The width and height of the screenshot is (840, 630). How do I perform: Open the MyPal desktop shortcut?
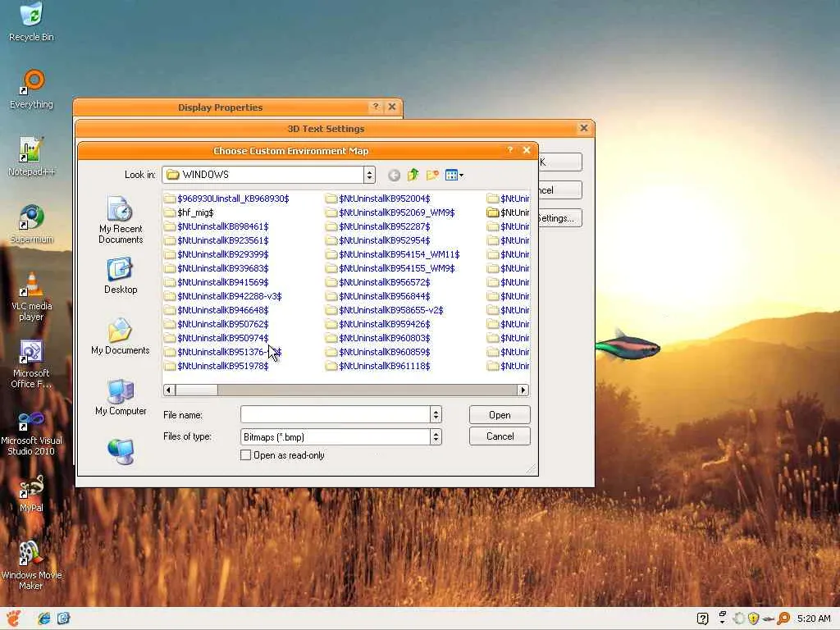click(31, 494)
